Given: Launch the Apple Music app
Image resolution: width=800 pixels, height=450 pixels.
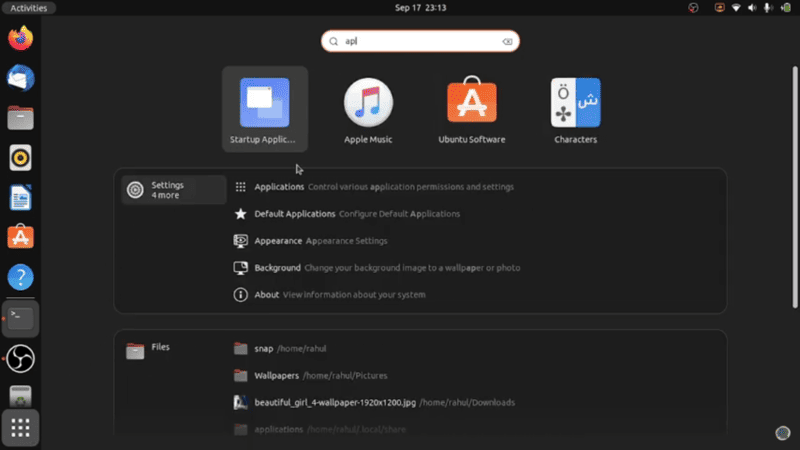Looking at the screenshot, I should 368,109.
